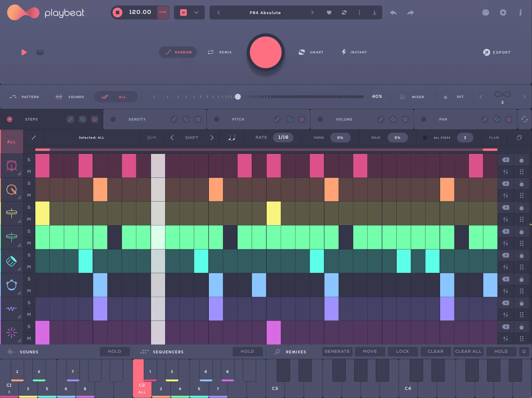Switch to the SOUNDS tab

(x=70, y=97)
